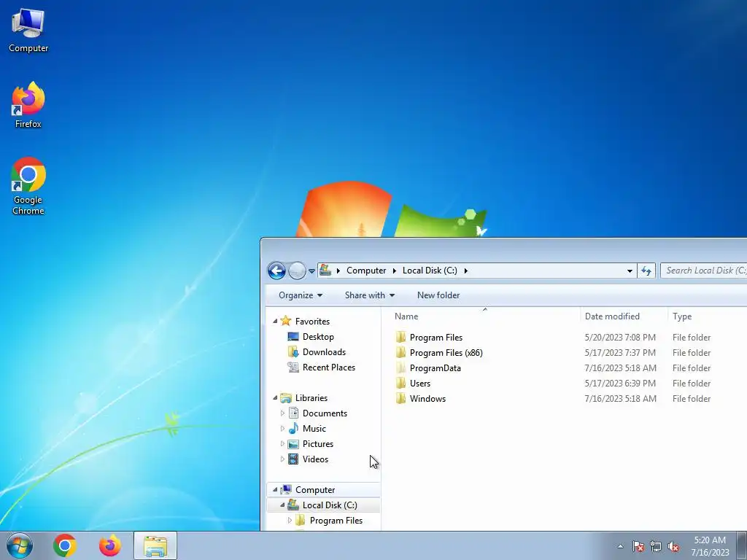The width and height of the screenshot is (747, 560).
Task: Click the Search Local Disk field
Action: (x=704, y=271)
